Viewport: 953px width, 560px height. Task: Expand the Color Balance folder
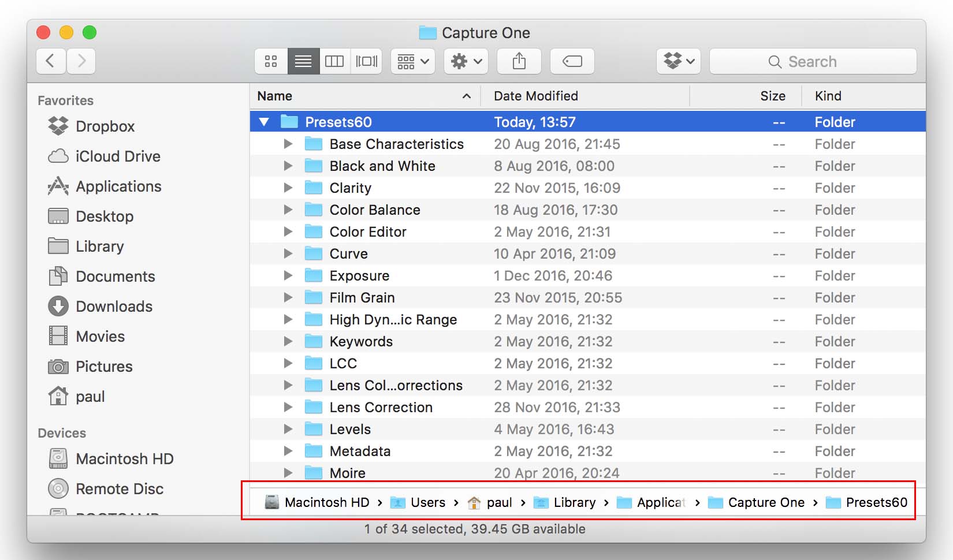(288, 210)
